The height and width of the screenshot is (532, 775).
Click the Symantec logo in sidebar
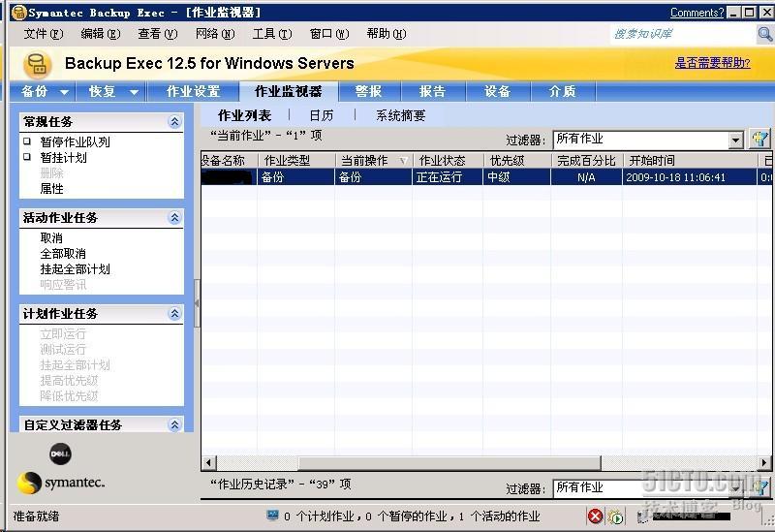coord(61,483)
